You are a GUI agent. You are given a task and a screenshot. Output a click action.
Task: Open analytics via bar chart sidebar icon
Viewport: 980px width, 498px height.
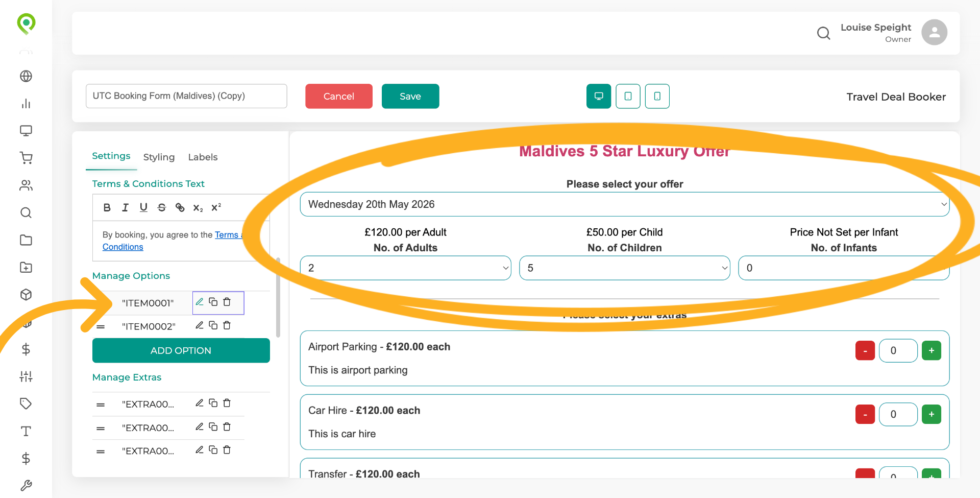click(26, 104)
